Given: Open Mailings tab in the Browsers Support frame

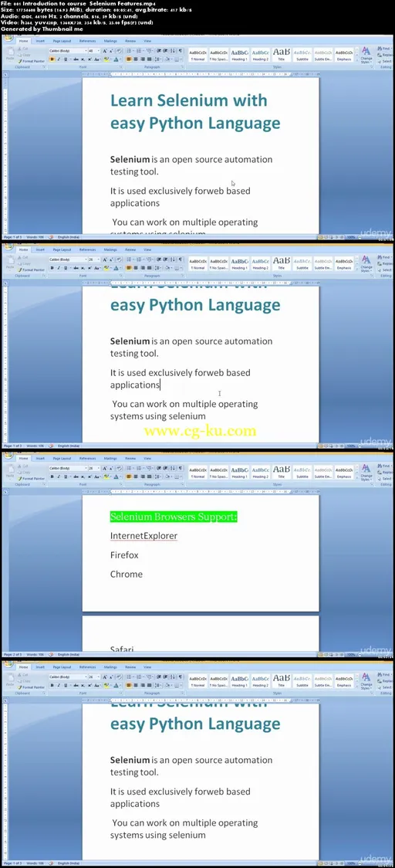Looking at the screenshot, I should click(110, 459).
